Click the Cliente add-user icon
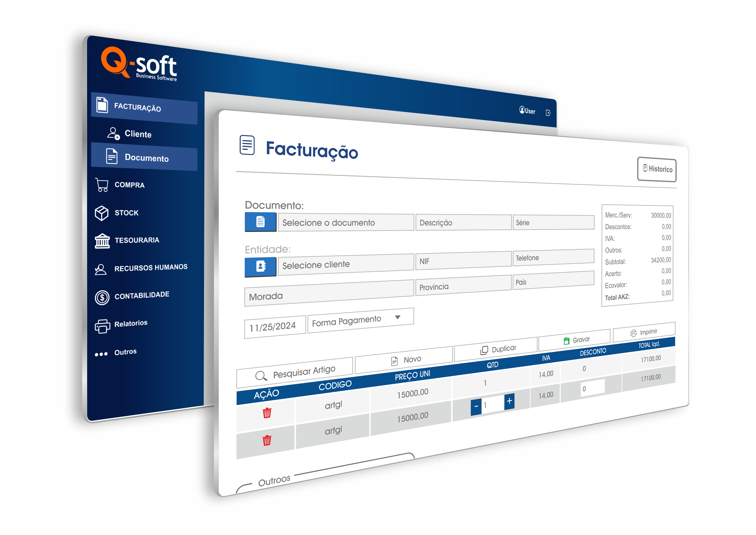The height and width of the screenshot is (535, 756). pos(114,133)
